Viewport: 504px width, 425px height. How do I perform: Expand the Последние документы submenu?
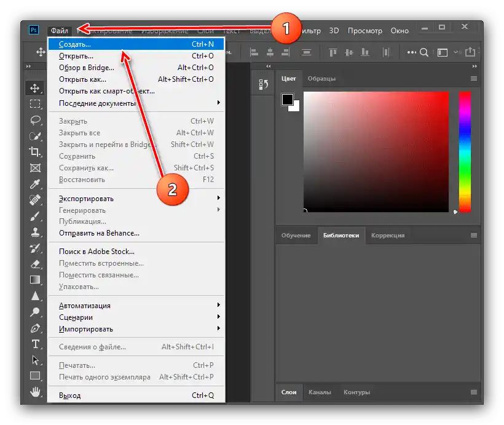(x=135, y=103)
